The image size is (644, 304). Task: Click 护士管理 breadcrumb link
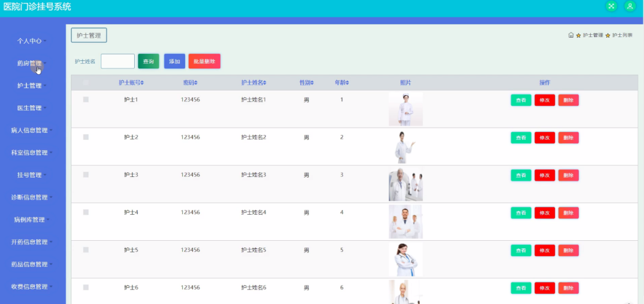(x=593, y=35)
